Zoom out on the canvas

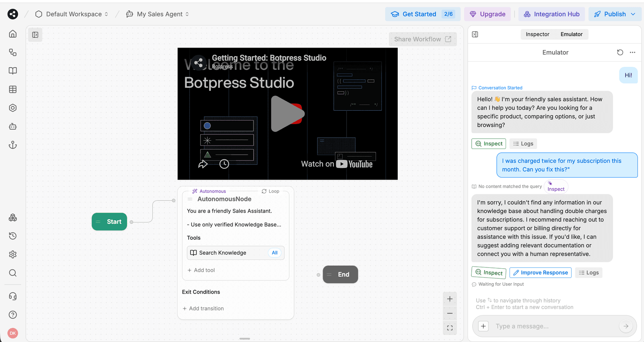tap(450, 313)
